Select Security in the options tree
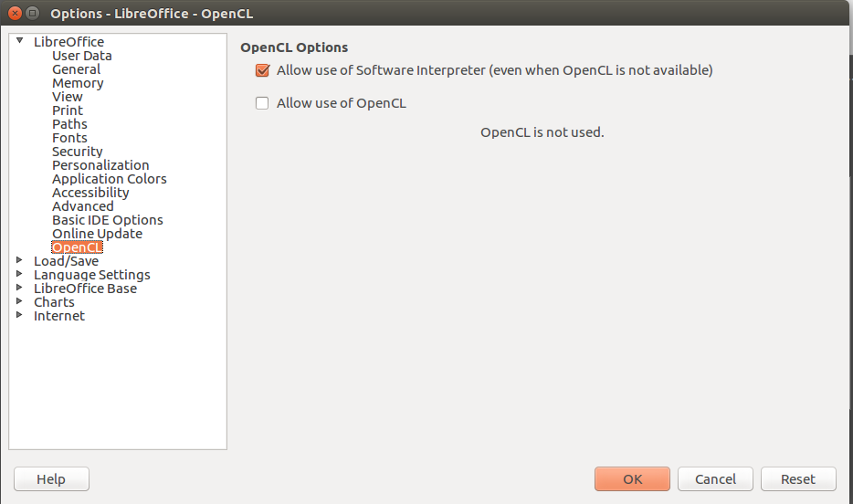This screenshot has width=853, height=504. point(78,152)
